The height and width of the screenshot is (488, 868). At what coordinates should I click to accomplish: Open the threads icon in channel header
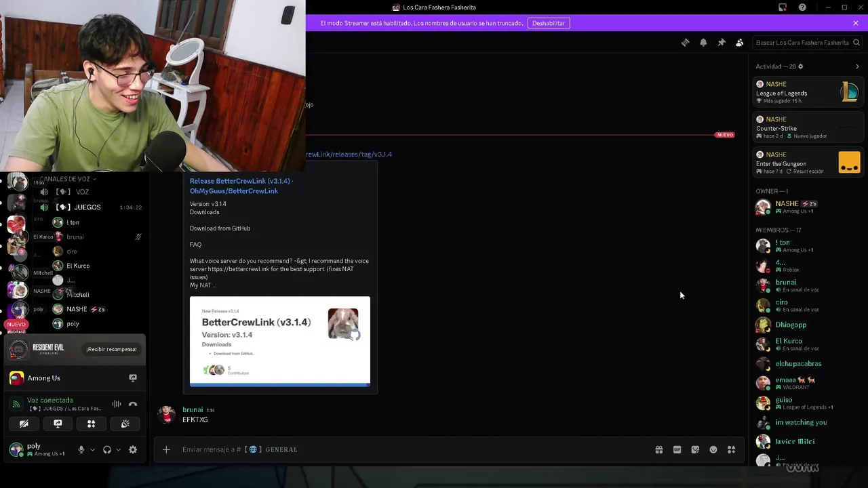(685, 42)
